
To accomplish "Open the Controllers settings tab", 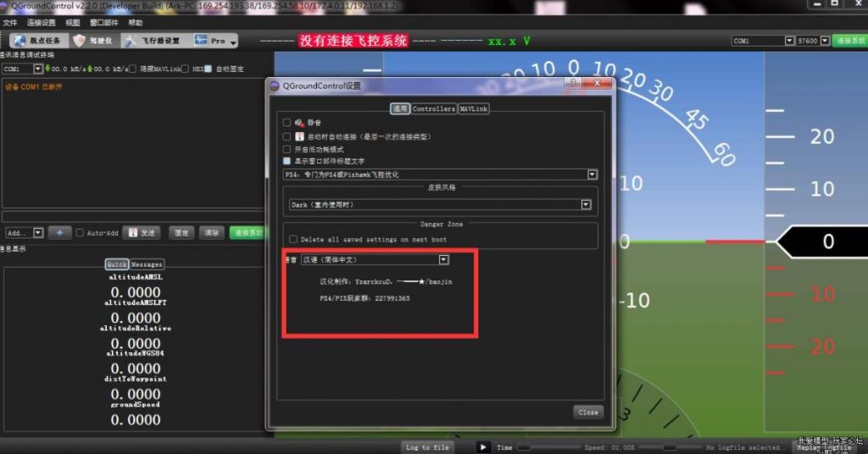I will (x=433, y=109).
